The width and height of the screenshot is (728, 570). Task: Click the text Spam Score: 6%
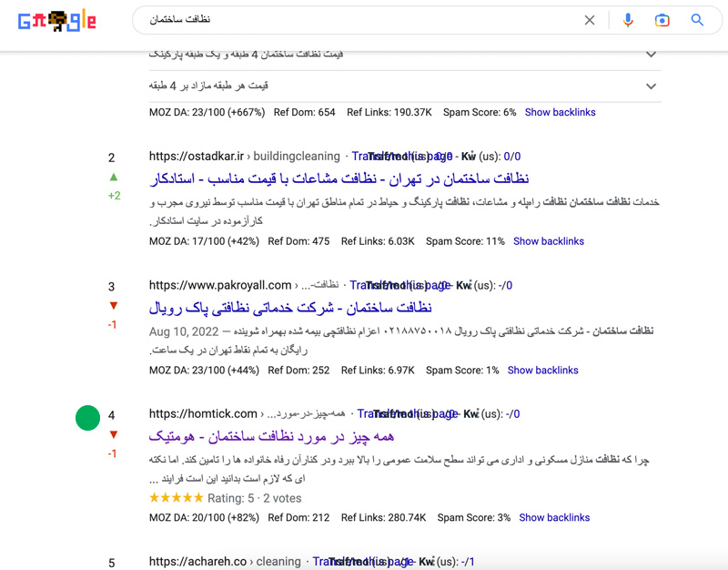(480, 112)
